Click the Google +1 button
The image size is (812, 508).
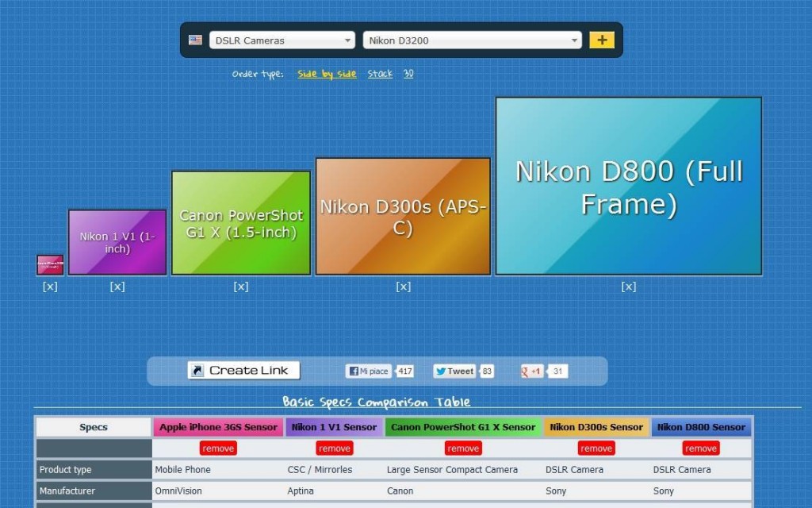tap(532, 371)
